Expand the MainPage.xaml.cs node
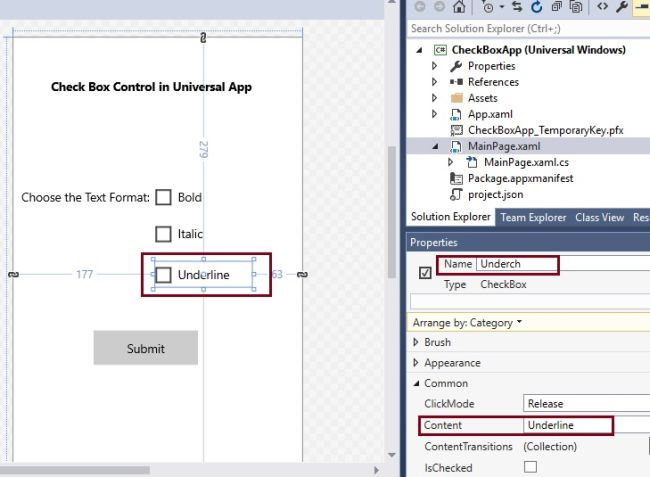This screenshot has height=477, width=650. pyautogui.click(x=451, y=162)
